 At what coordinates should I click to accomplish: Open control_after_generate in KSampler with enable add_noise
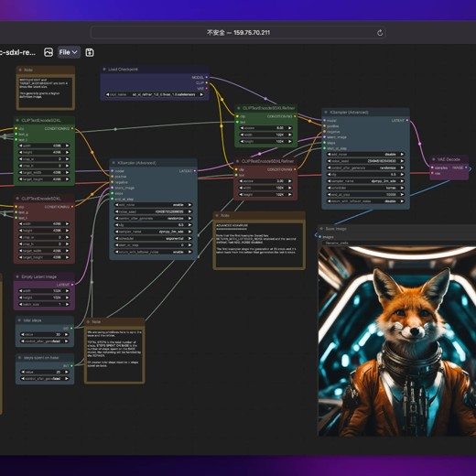coord(153,219)
